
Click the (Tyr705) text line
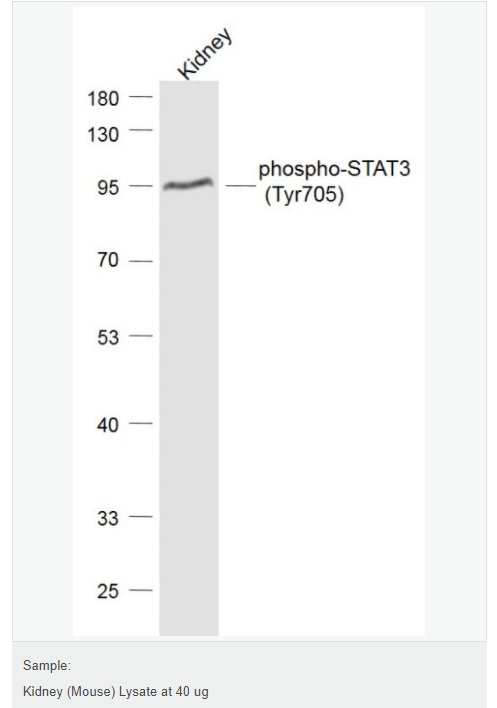click(305, 195)
